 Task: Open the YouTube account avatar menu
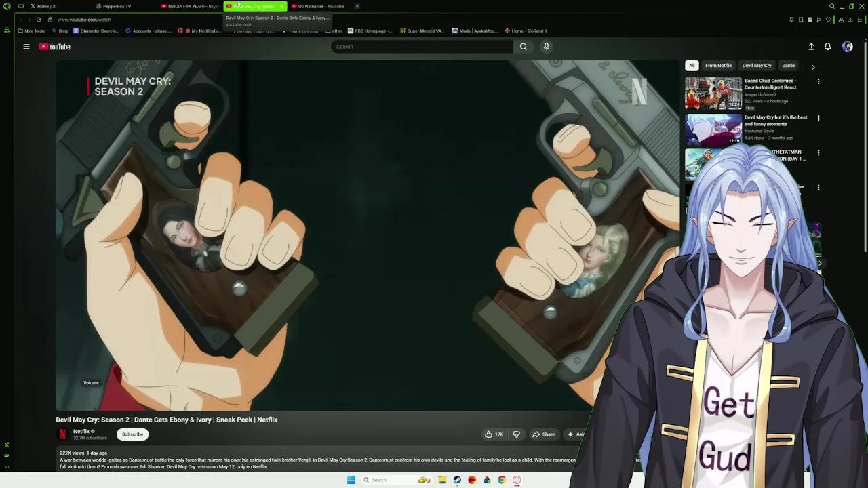tap(847, 47)
